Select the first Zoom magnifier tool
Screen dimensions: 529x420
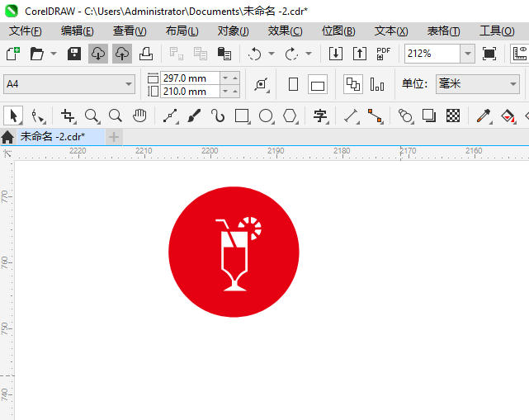coord(92,116)
